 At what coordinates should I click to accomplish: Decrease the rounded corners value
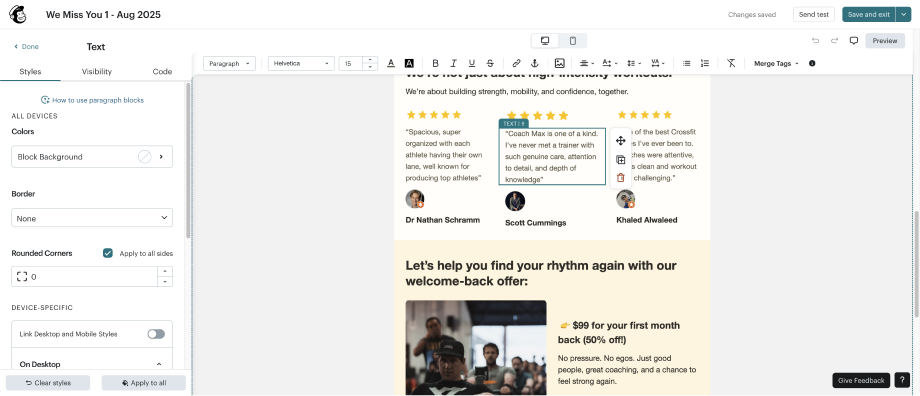(165, 282)
